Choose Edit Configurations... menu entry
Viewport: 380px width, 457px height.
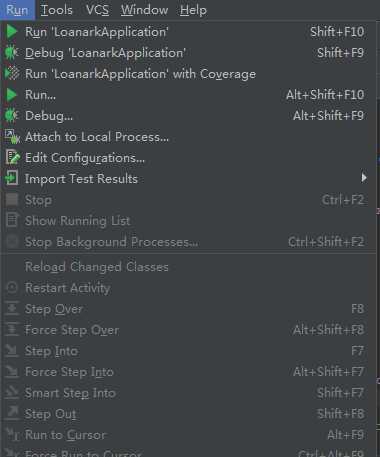point(188,158)
